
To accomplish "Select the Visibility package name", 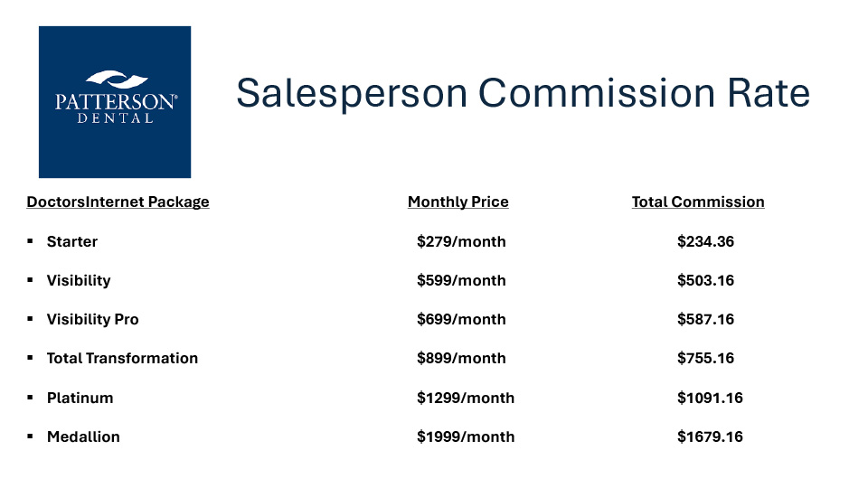I will click(x=79, y=280).
